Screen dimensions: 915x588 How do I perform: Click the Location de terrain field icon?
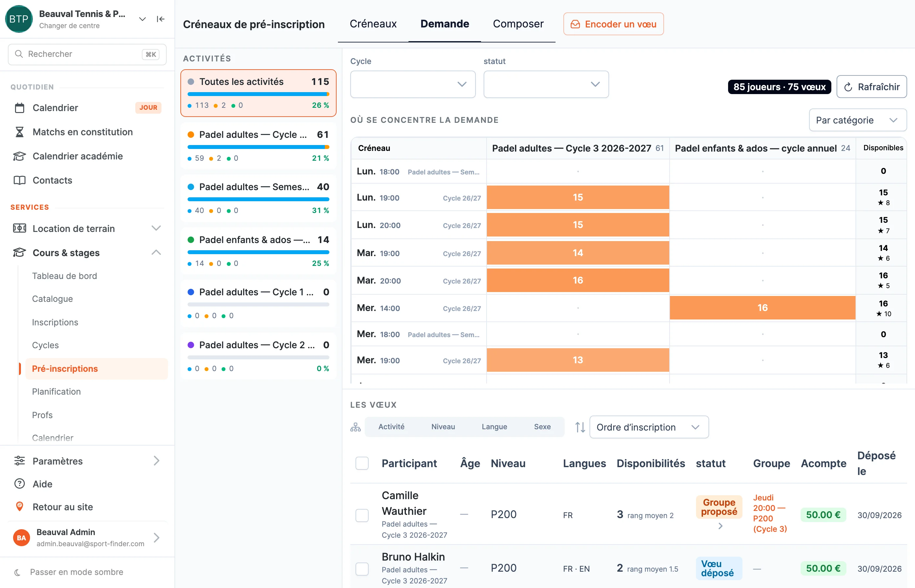click(20, 228)
